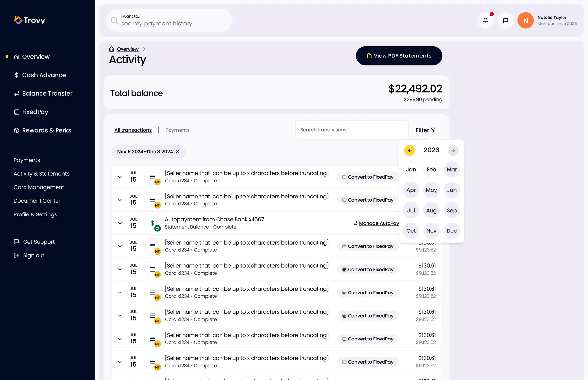Expand the Autopayment from Chase Bank row
Screen dimensions: 588x380
tap(120, 223)
